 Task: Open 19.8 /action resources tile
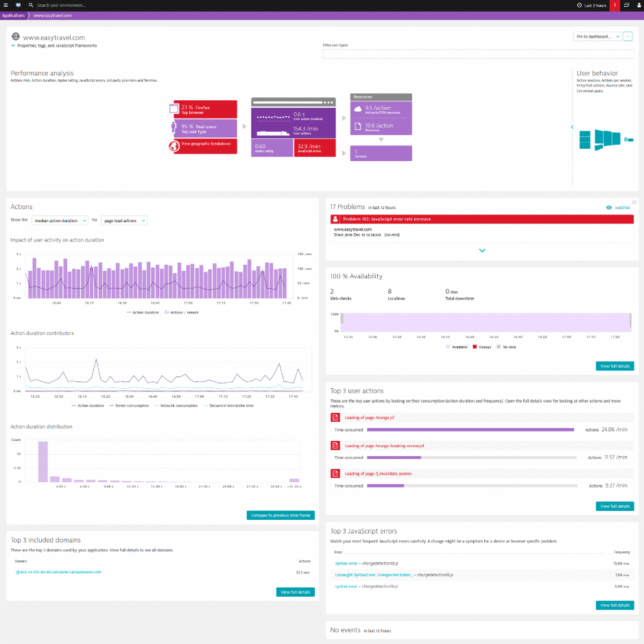381,126
